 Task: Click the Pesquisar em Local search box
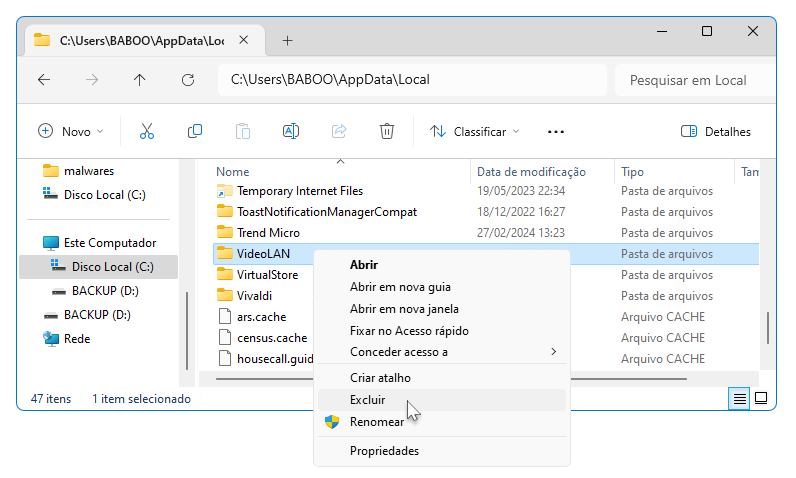click(695, 80)
